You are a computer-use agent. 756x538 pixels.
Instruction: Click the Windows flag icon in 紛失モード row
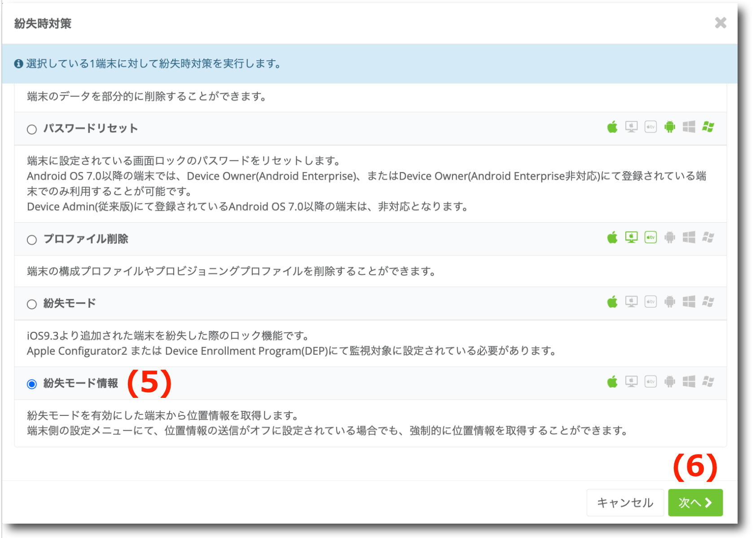pyautogui.click(x=708, y=302)
